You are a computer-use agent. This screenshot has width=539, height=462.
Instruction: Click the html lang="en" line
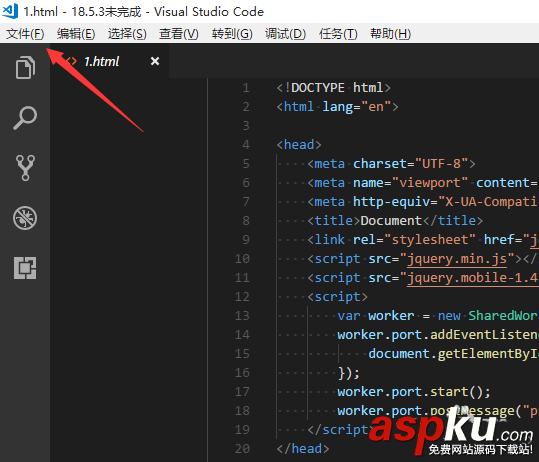[338, 107]
